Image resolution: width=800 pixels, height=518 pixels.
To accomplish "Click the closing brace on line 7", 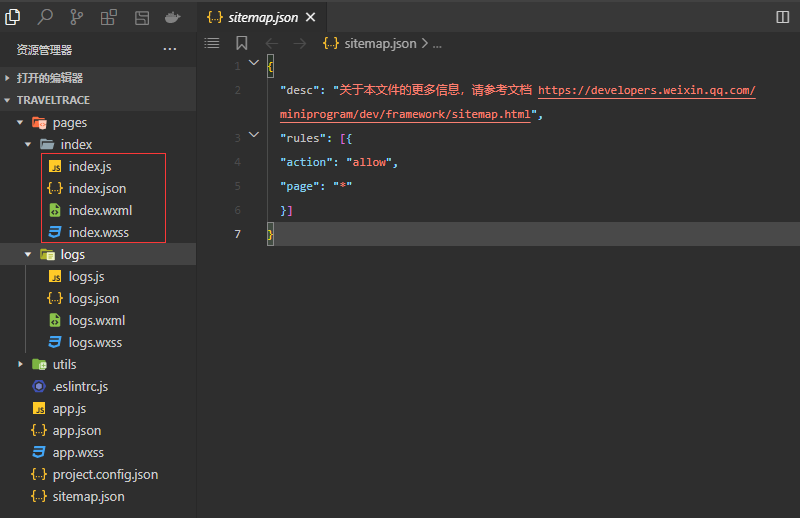I will tap(270, 234).
